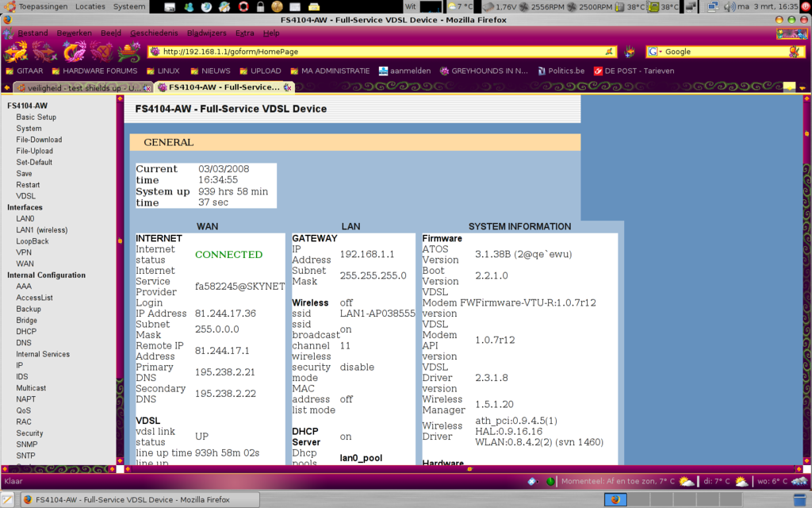The height and width of the screenshot is (508, 812).
Task: Go to the DHCP configuration link
Action: point(26,332)
